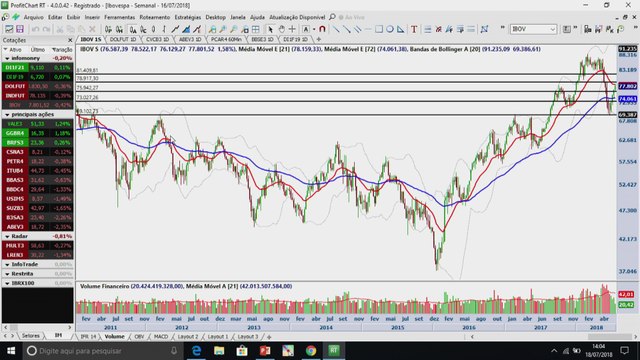Collapse the Radar group
640x360 pixels.
pos(7,236)
